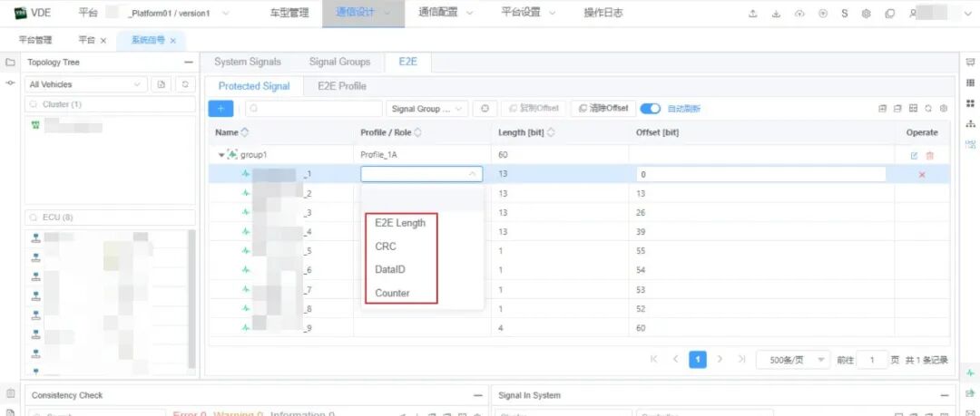Viewport: 980px width, 416px height.
Task: Click the red X cancel icon in row _1
Action: [922, 175]
